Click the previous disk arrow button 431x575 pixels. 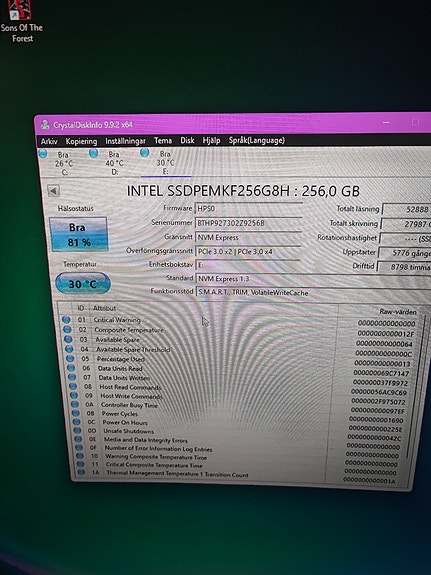tap(54, 191)
